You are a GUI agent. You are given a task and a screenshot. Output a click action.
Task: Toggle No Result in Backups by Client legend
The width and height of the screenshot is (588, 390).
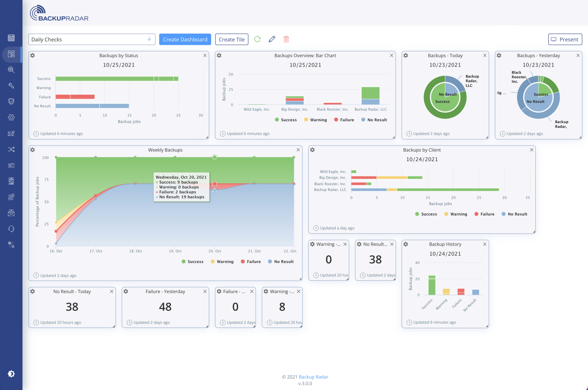514,214
